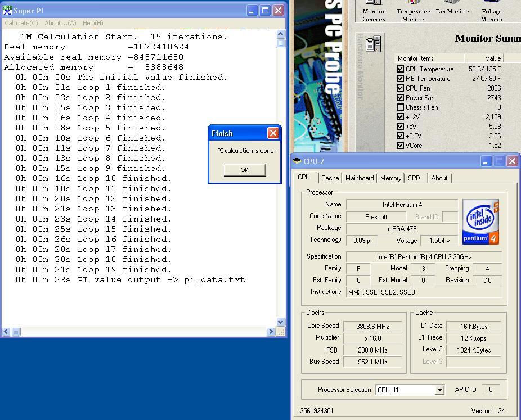Uncheck the MB Temperature monitor item

click(400, 79)
